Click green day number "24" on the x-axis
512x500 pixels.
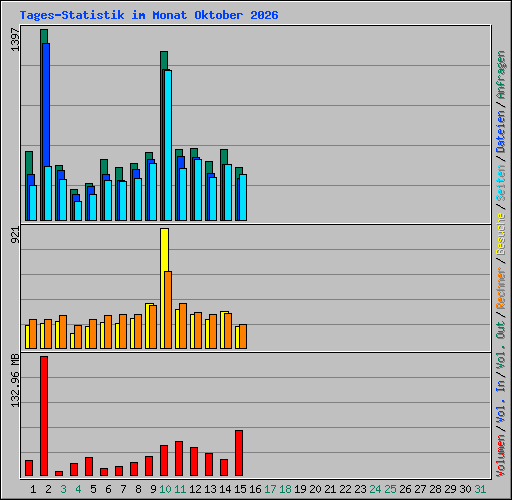[375, 489]
